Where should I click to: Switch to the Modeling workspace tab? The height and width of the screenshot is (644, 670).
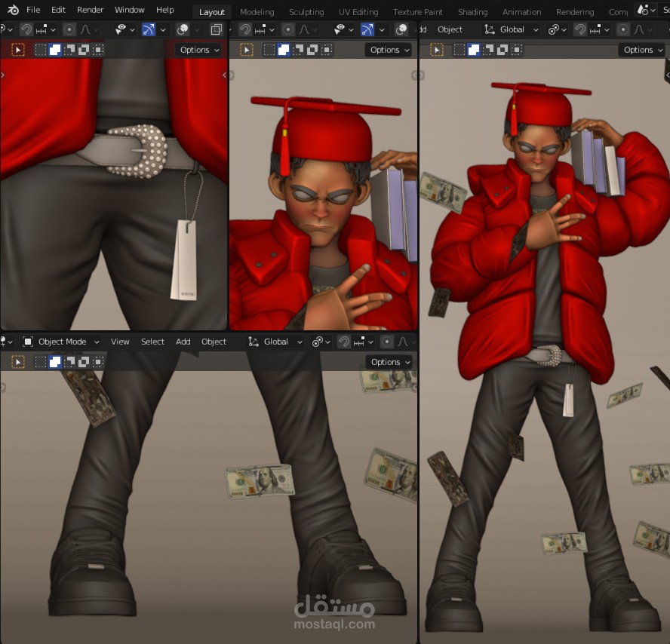(x=257, y=12)
